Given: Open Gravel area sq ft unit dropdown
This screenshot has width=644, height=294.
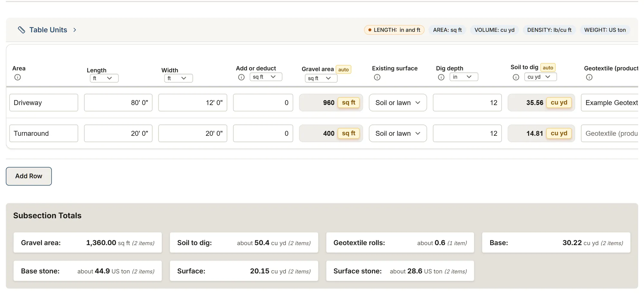Looking at the screenshot, I should click(x=321, y=78).
